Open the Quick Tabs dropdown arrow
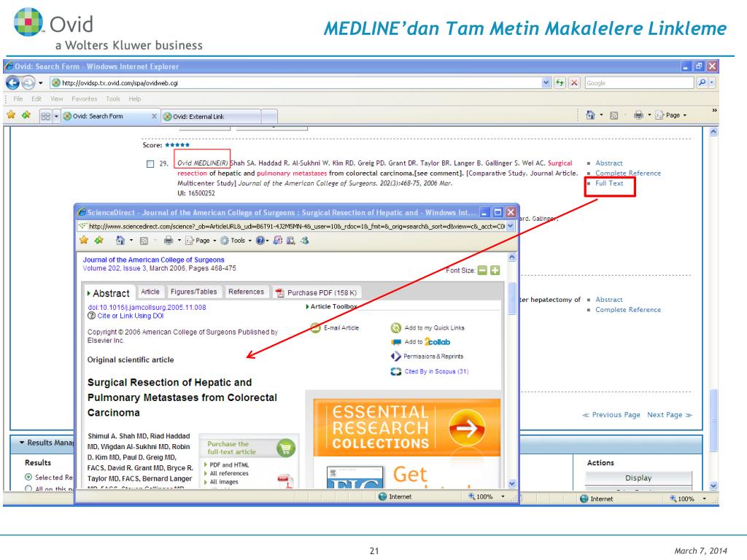Viewport: 747px width, 560px height. (56, 116)
